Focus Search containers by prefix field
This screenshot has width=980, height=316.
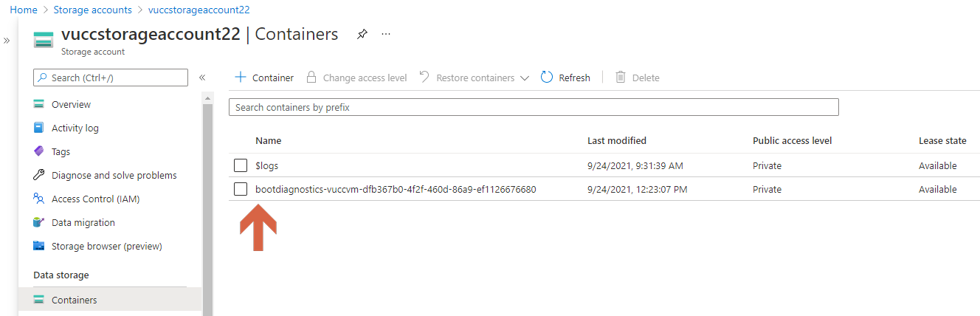534,107
